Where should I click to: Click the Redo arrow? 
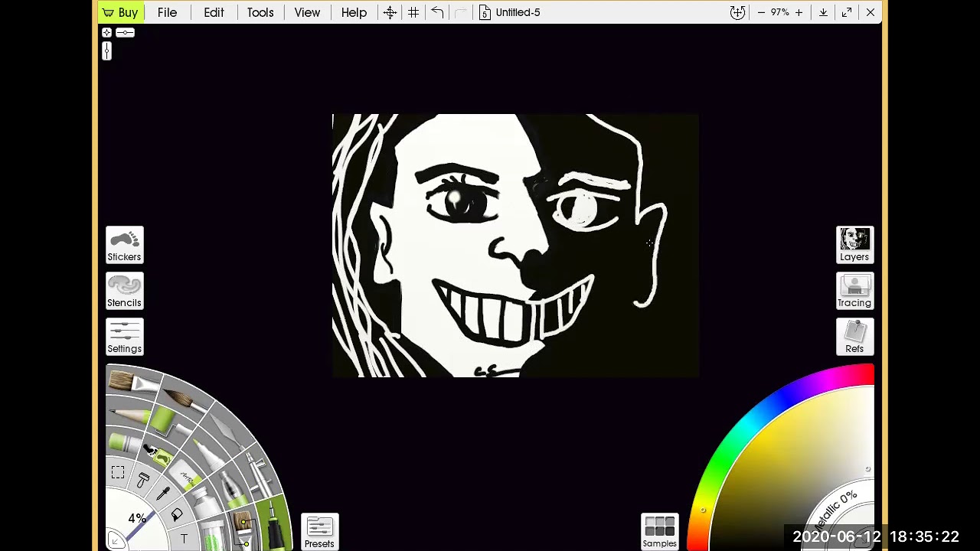(x=460, y=12)
